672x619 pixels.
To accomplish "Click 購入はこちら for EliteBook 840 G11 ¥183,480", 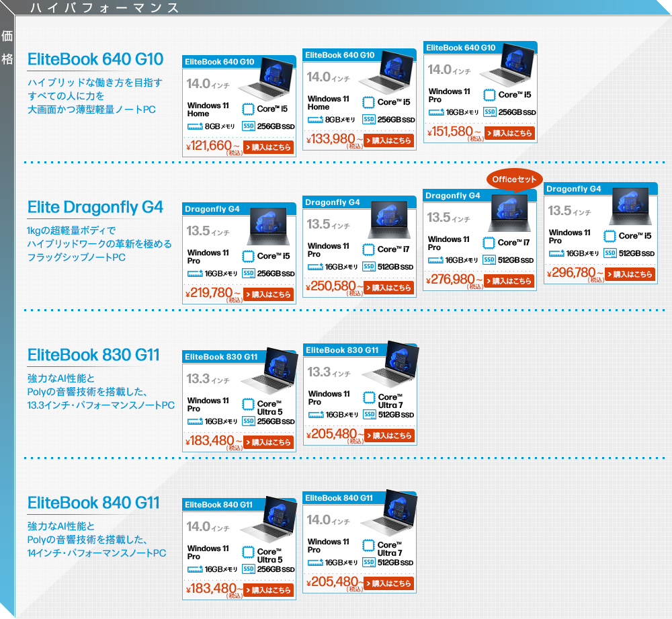I will coord(268,590).
